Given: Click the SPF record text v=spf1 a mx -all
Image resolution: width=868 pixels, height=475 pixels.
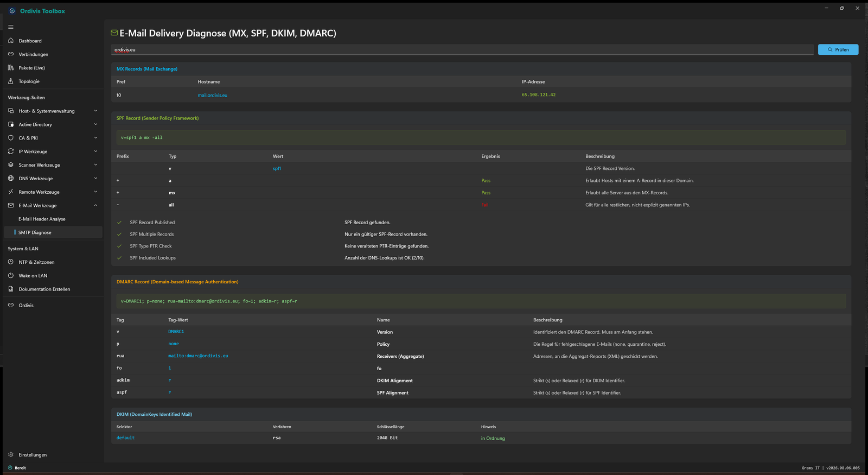Looking at the screenshot, I should pos(142,138).
